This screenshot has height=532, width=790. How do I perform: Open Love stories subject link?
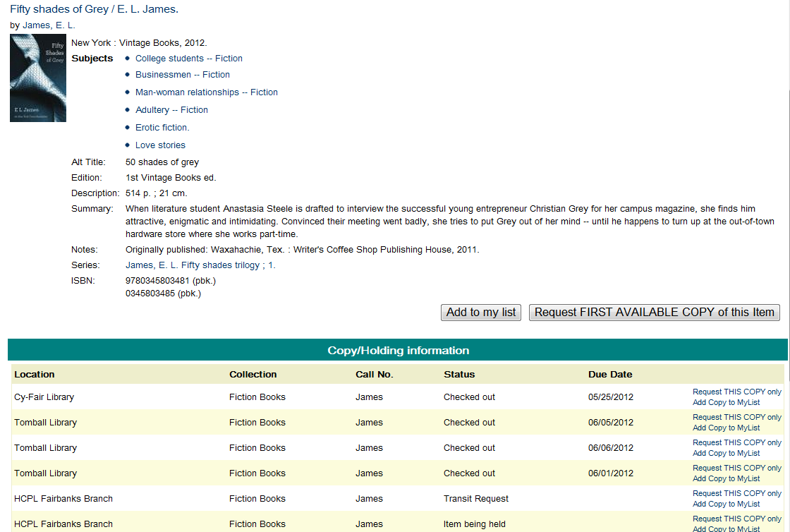click(x=160, y=145)
